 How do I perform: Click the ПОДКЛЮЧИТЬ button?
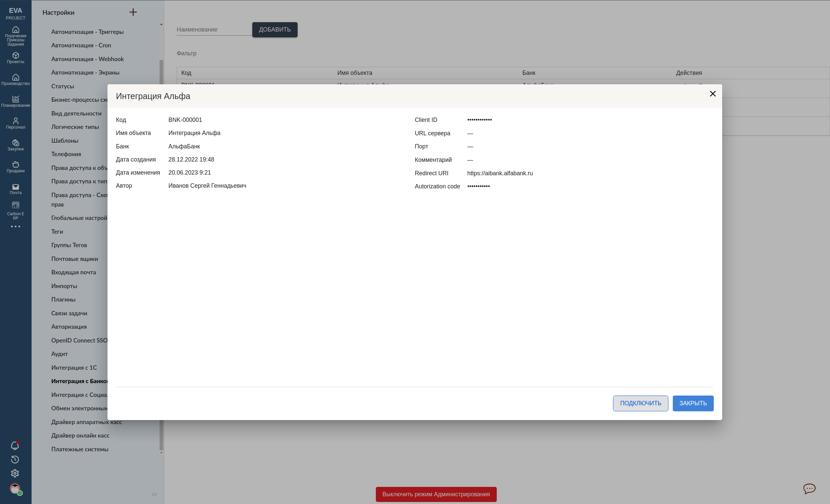(x=640, y=403)
